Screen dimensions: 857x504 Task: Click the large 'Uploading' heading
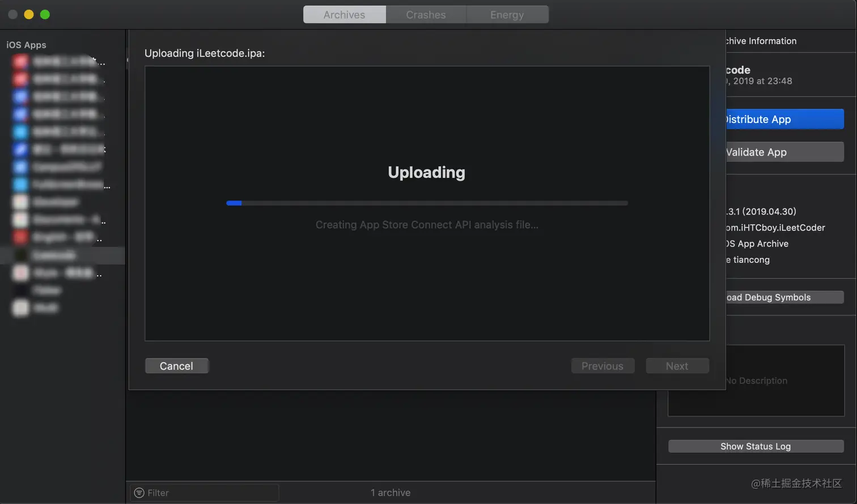(427, 172)
